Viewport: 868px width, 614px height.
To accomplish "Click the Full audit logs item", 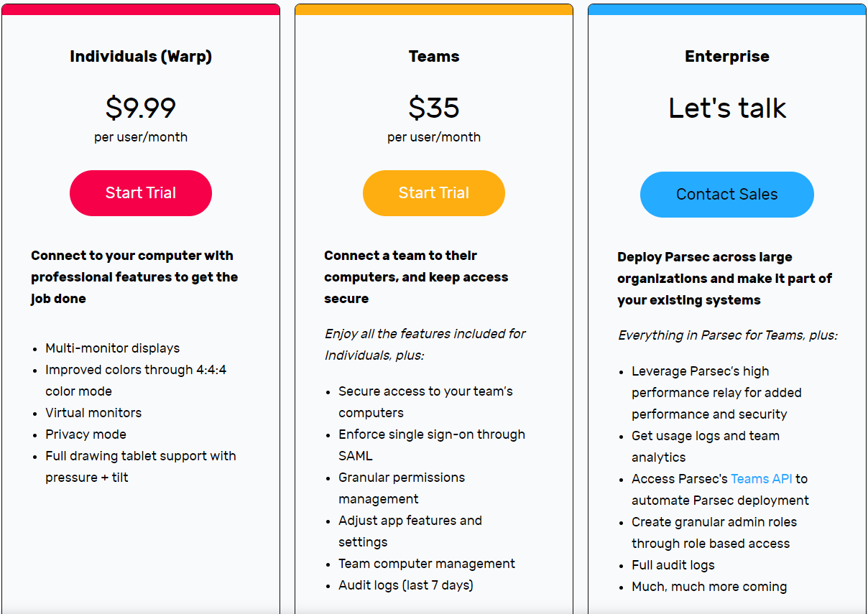I will click(673, 565).
